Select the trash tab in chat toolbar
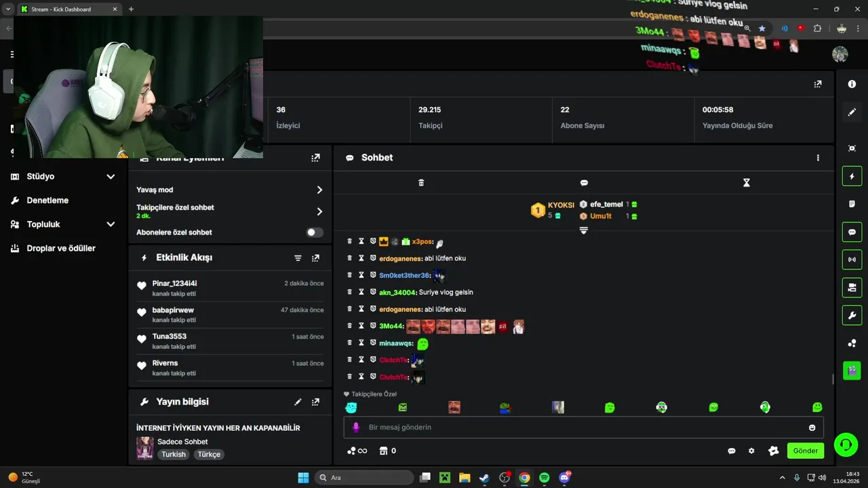This screenshot has width=868, height=488. [421, 183]
